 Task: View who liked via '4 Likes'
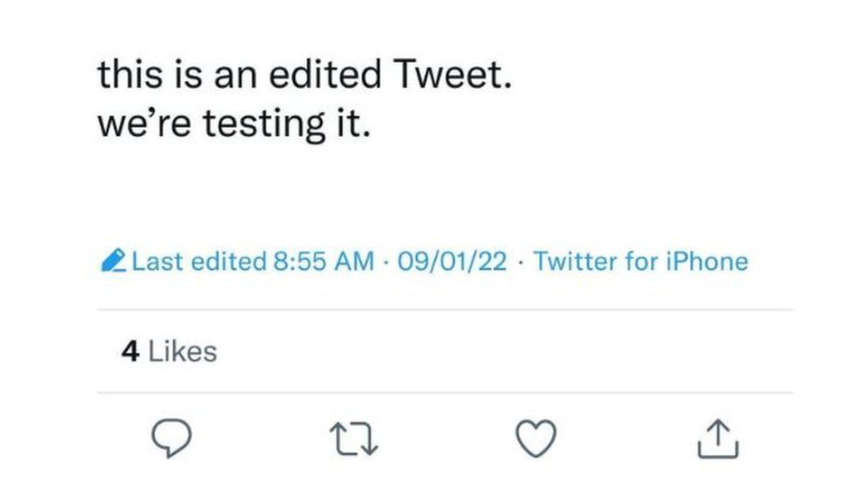pyautogui.click(x=170, y=352)
